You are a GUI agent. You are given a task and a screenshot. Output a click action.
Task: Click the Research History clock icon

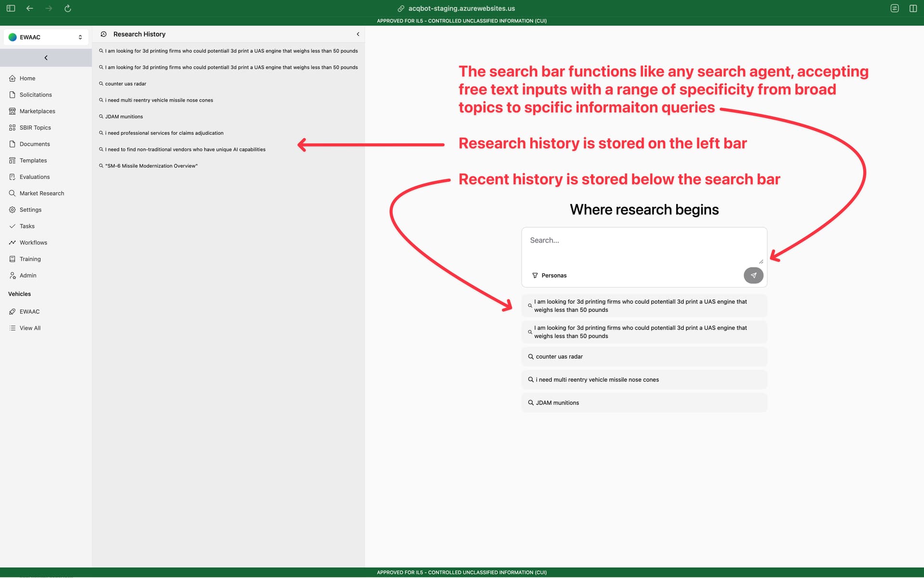(x=103, y=34)
